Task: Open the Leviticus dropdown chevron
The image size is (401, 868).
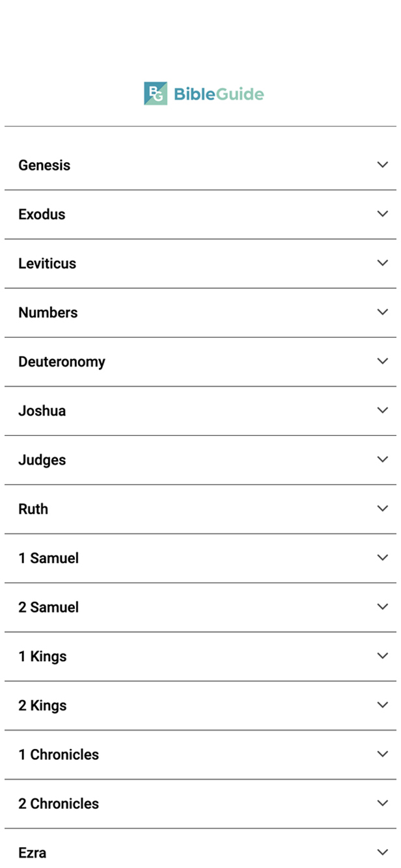Action: [383, 263]
